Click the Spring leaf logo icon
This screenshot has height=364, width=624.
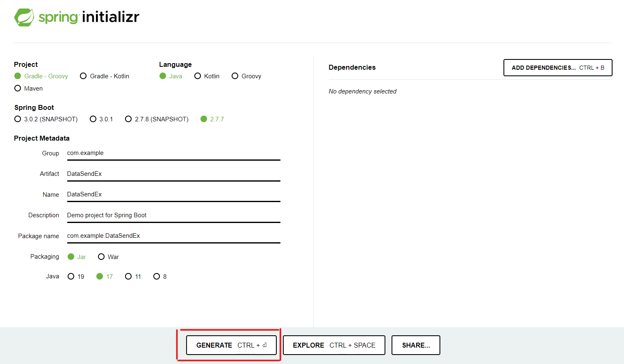24,17
